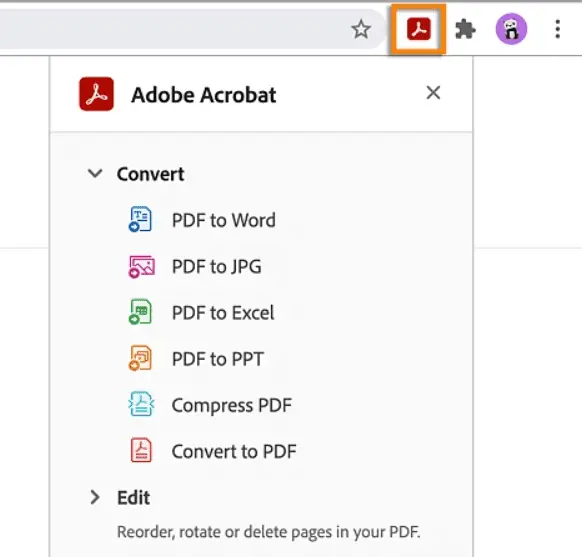Open the browser Extensions puzzle icon
The image size is (582, 557).
point(465,29)
